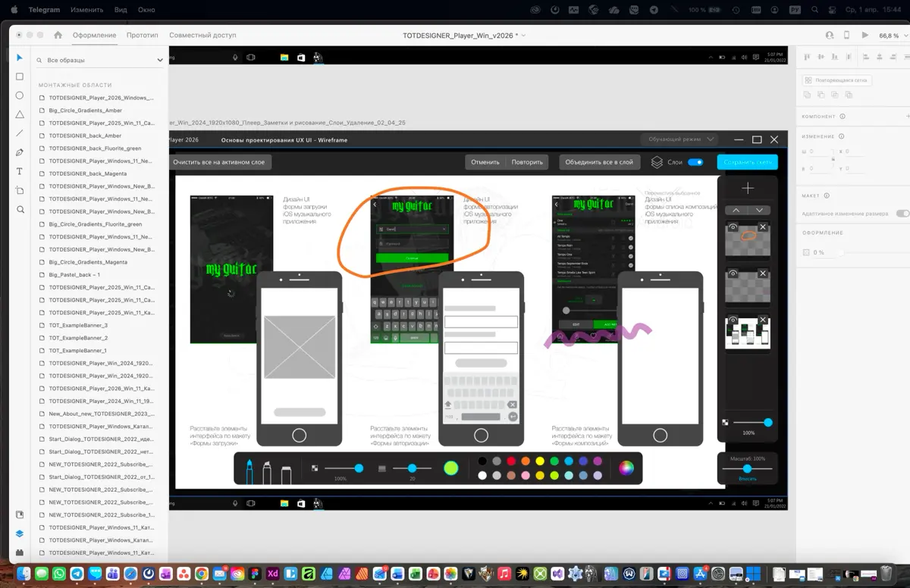Click the plus icon to add a sketch layer
910x588 pixels.
(748, 187)
